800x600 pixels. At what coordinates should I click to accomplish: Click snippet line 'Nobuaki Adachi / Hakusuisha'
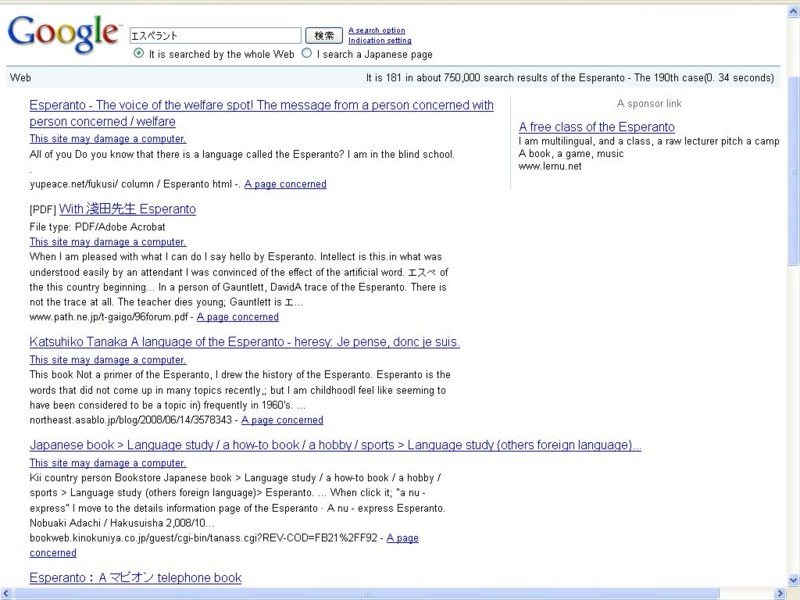coord(121,523)
